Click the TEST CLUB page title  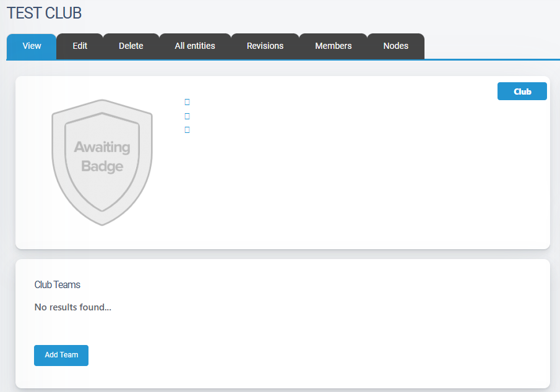click(x=44, y=13)
